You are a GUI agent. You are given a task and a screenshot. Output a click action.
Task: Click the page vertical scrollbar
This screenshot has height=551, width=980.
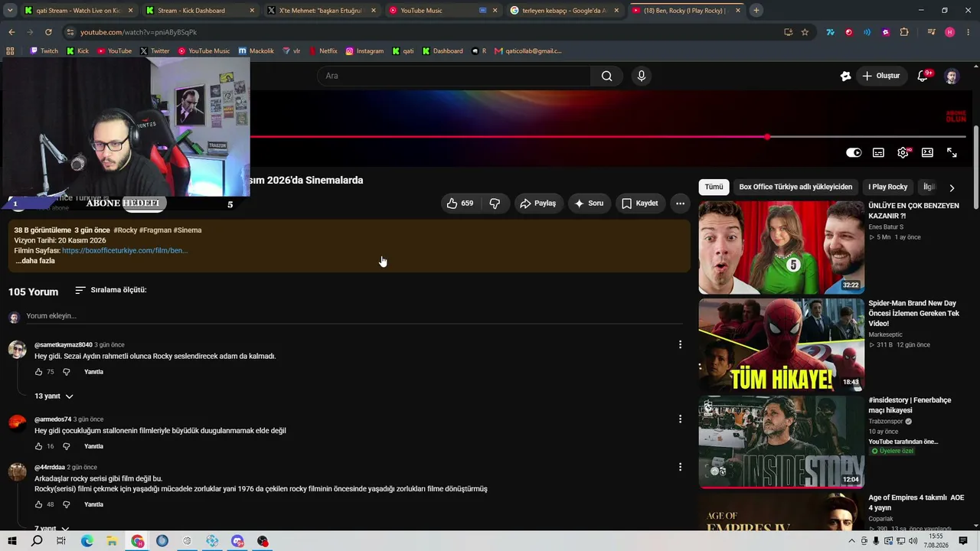tap(975, 168)
